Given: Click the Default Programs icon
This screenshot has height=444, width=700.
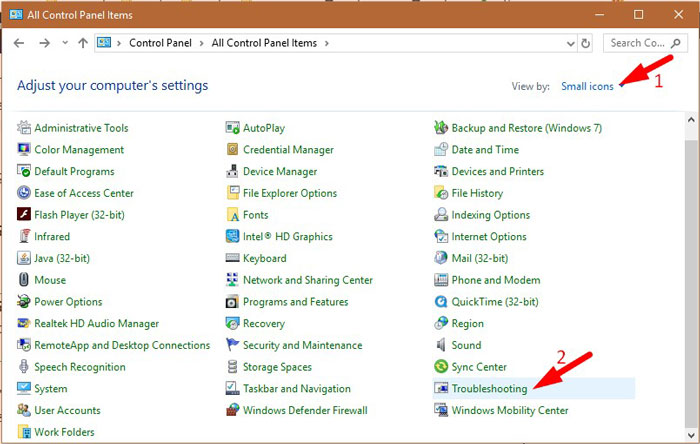Looking at the screenshot, I should tap(24, 171).
